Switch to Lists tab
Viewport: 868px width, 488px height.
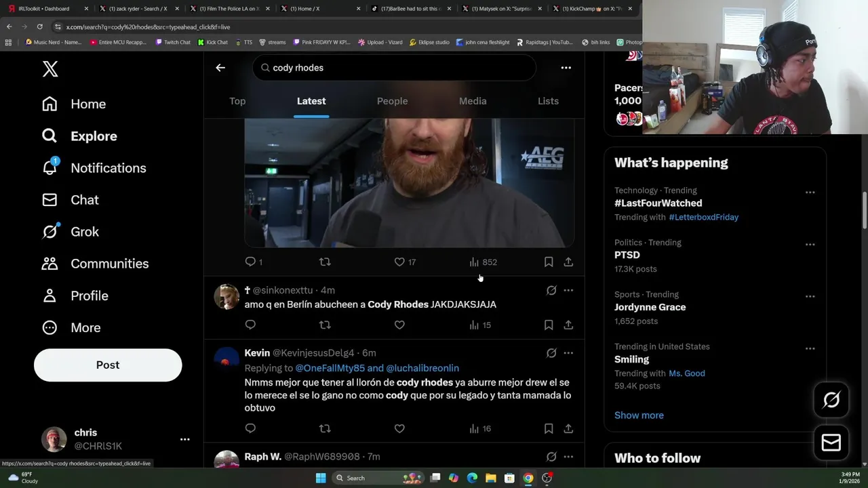tap(548, 101)
